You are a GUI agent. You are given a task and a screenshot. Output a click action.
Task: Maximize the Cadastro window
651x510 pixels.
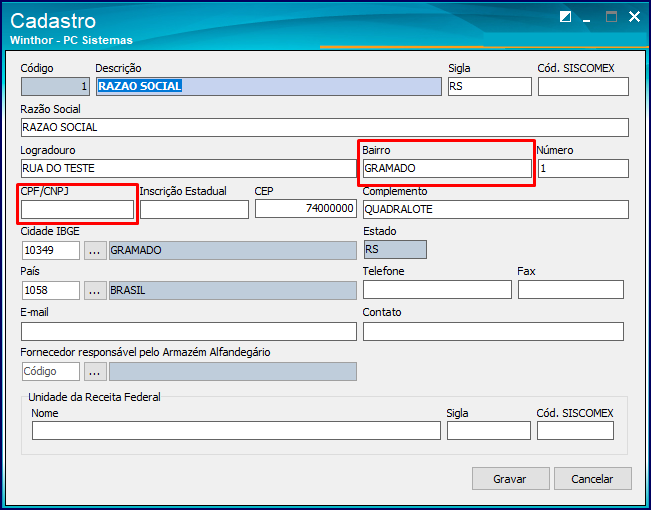(611, 17)
